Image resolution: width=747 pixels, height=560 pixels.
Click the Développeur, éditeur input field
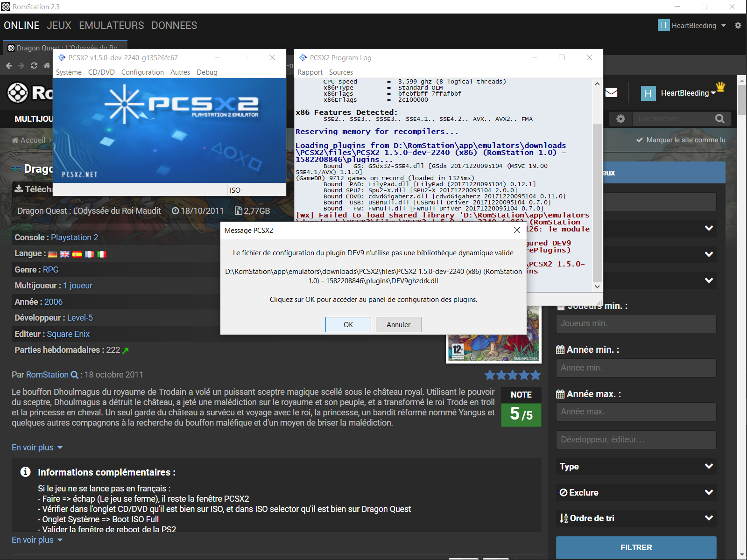click(x=636, y=440)
